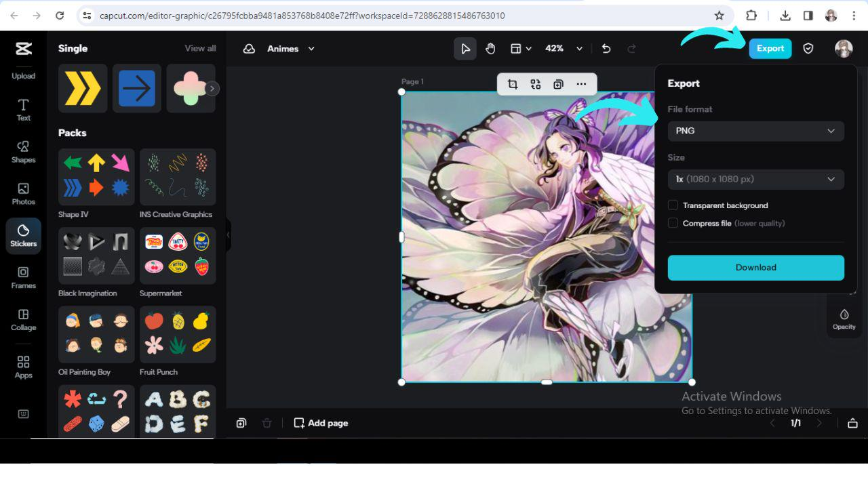
Task: Open more options in floating image toolbar
Action: coord(581,84)
